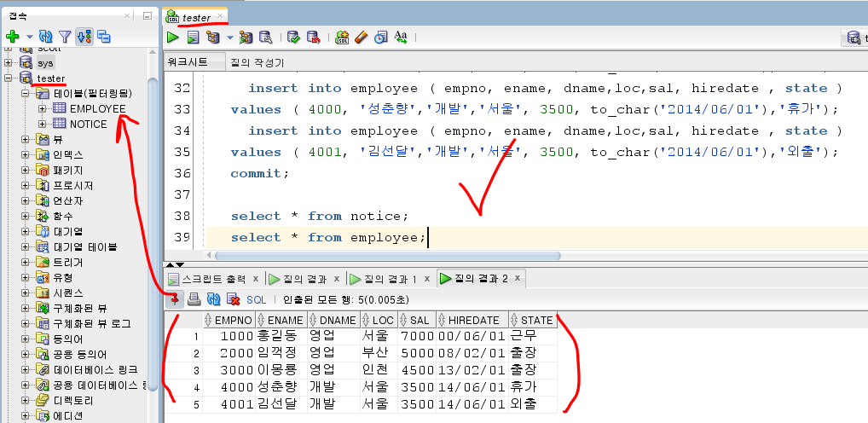
Task: Select the EMPLOYEE table in tree
Action: (x=97, y=108)
